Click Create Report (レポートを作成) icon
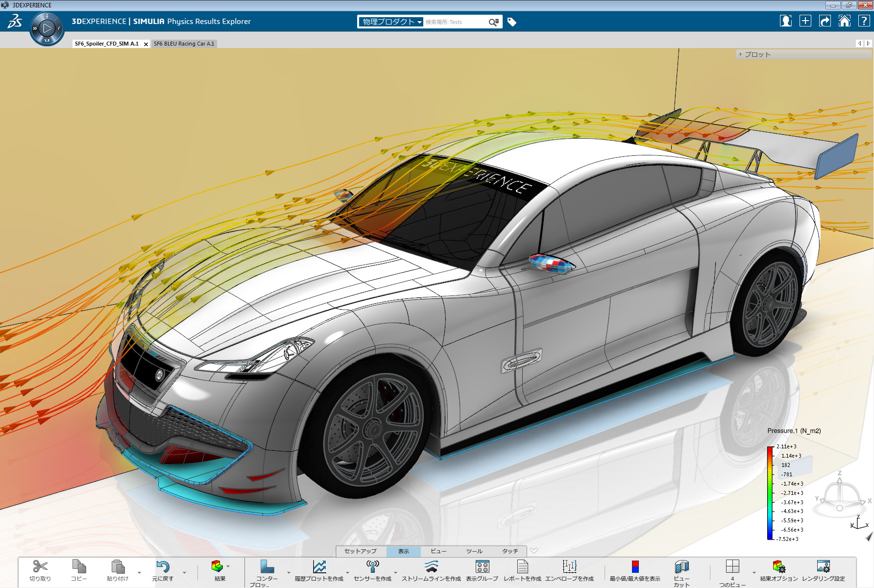The width and height of the screenshot is (874, 588). click(523, 566)
